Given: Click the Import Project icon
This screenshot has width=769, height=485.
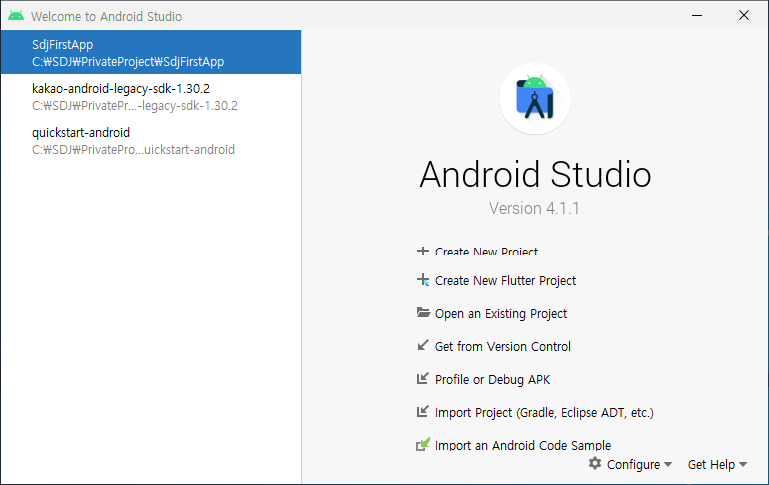Looking at the screenshot, I should tap(422, 411).
